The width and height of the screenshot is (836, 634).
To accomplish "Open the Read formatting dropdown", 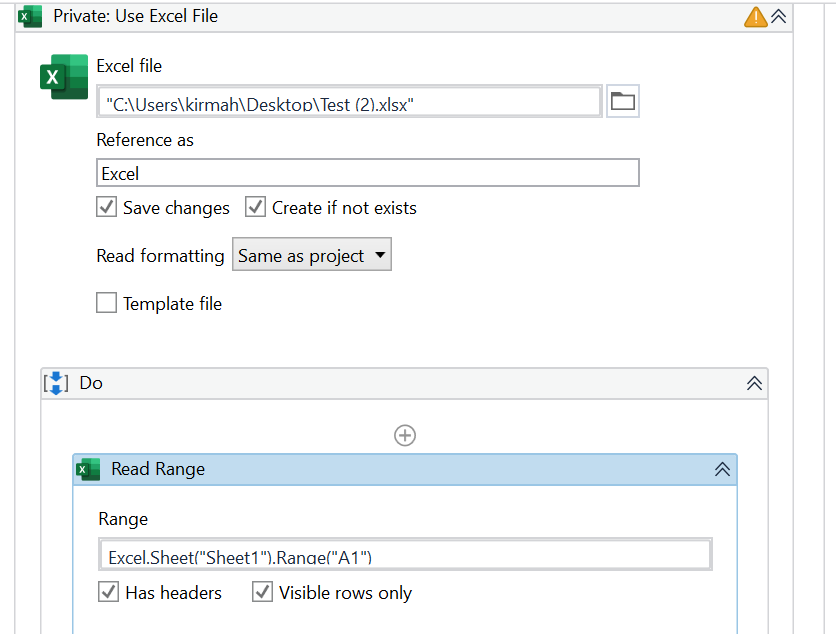I will pos(311,255).
